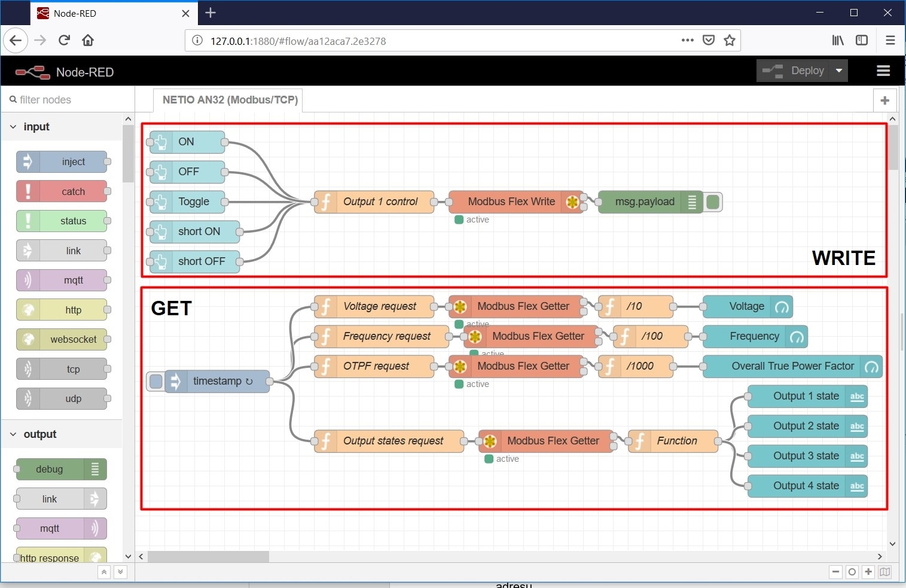Select the node named Function
906x588 pixels.
(673, 441)
